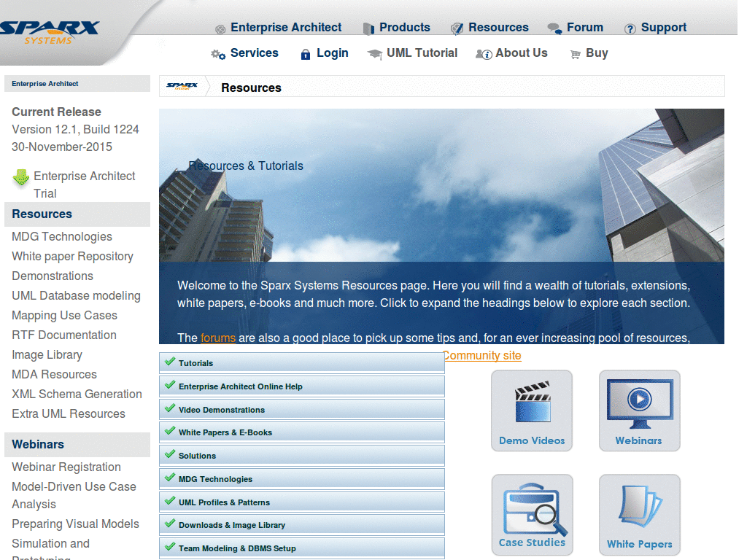Click the small Sparx breadcrumb logo
Screen dimensions: 747x560
point(182,86)
